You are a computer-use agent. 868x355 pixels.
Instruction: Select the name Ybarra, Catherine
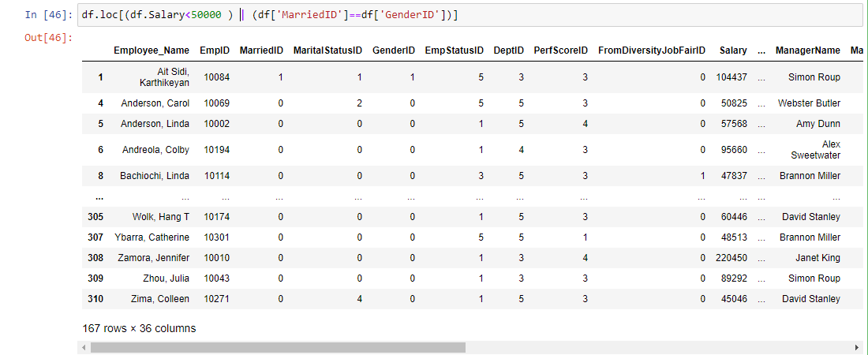(152, 237)
